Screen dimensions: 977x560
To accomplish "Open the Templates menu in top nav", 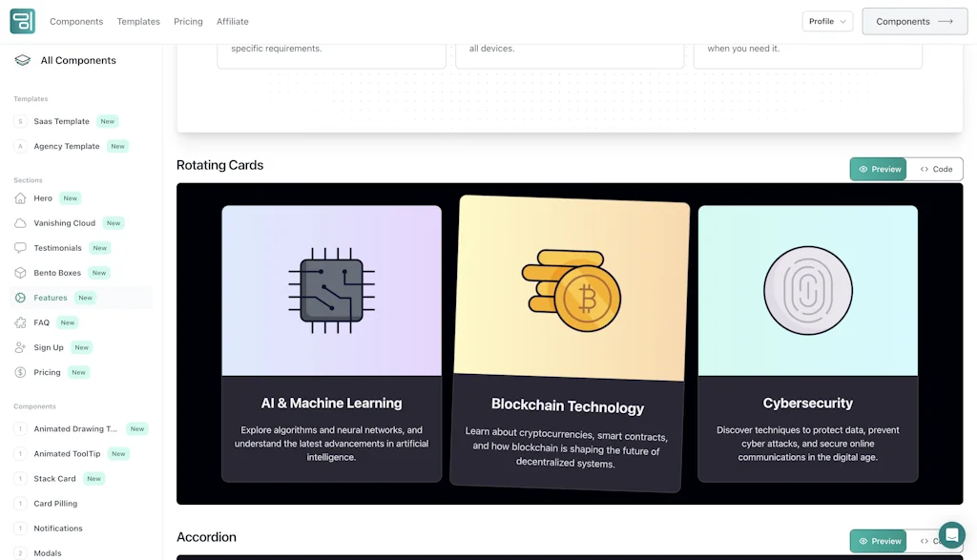I will pos(138,21).
